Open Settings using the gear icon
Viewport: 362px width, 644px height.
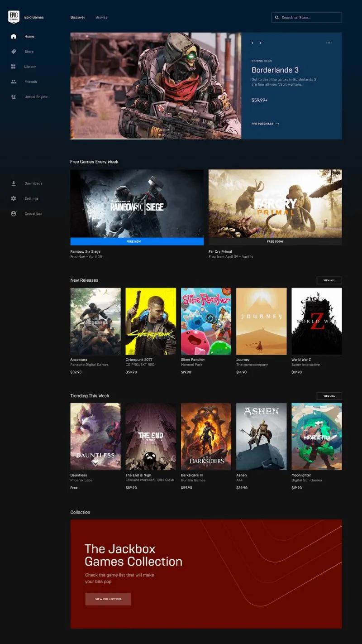14,198
